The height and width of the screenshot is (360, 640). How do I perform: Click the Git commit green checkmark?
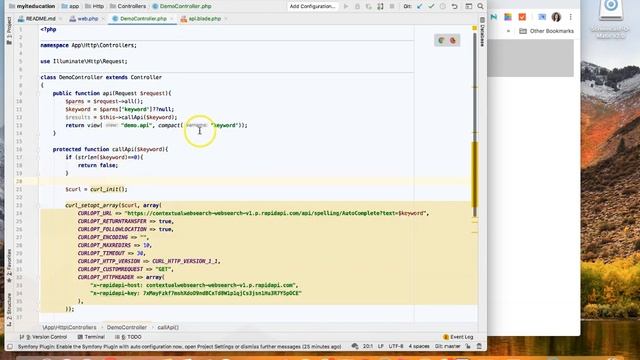[x=431, y=7]
